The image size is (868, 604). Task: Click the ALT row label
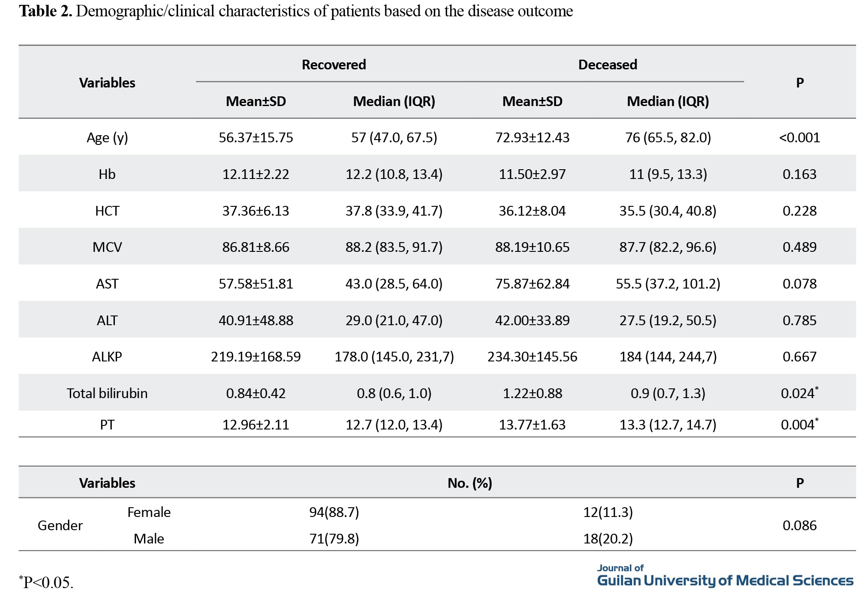[x=107, y=321]
